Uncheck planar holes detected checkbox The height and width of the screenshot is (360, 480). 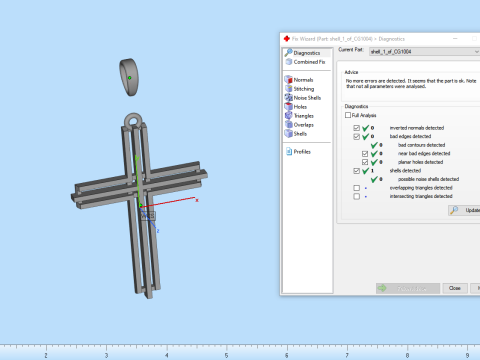pyautogui.click(x=365, y=162)
